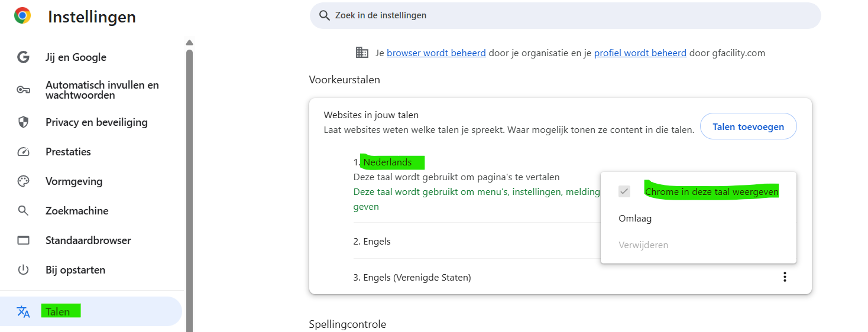Screen dimensions: 868x332
Task: Click the Chrome logo icon
Action: tap(22, 16)
